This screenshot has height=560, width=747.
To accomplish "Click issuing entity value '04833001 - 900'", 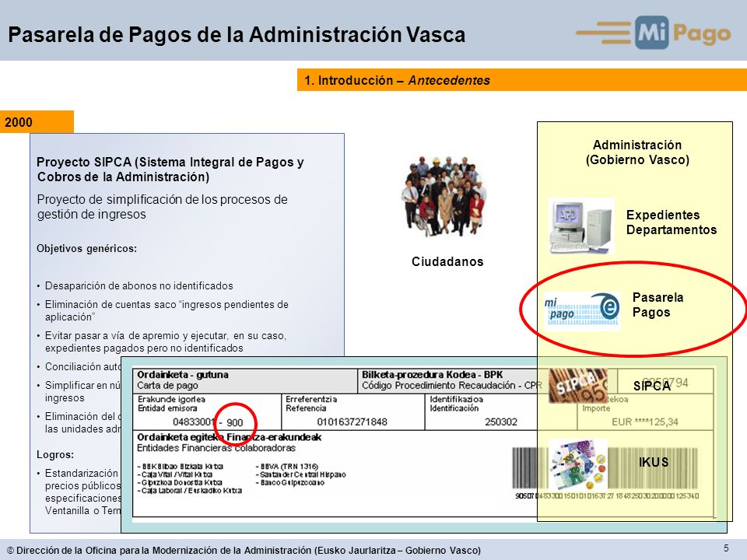I will click(208, 422).
